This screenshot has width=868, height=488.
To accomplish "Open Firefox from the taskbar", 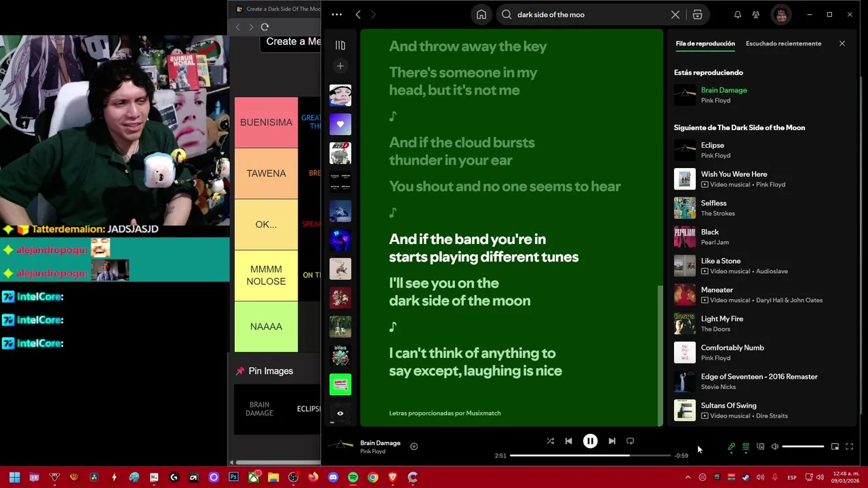I will click(313, 477).
